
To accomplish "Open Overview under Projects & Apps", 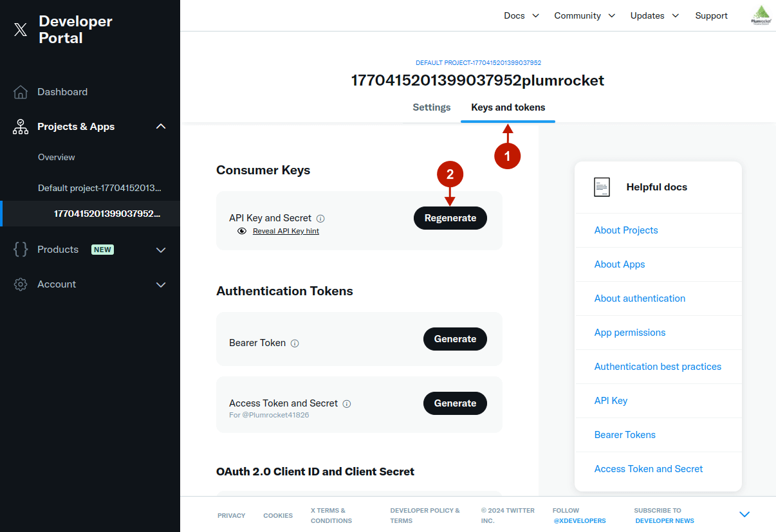I will coord(57,157).
